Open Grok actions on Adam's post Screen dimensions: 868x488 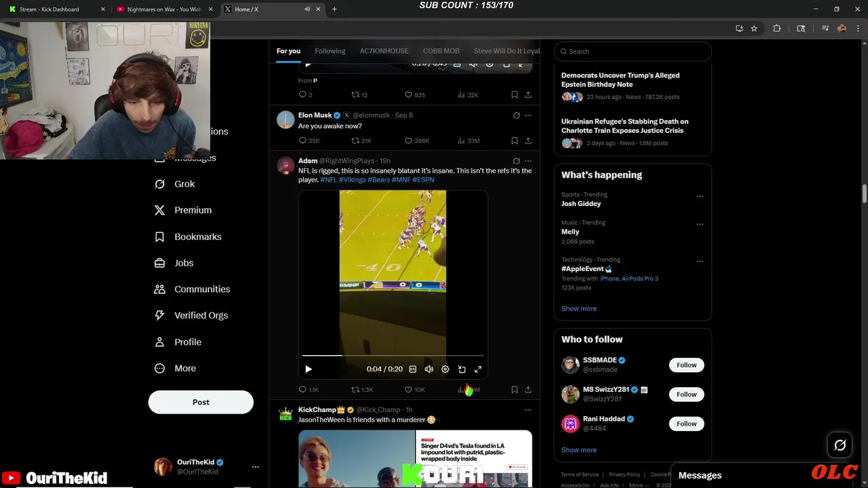[x=516, y=161]
